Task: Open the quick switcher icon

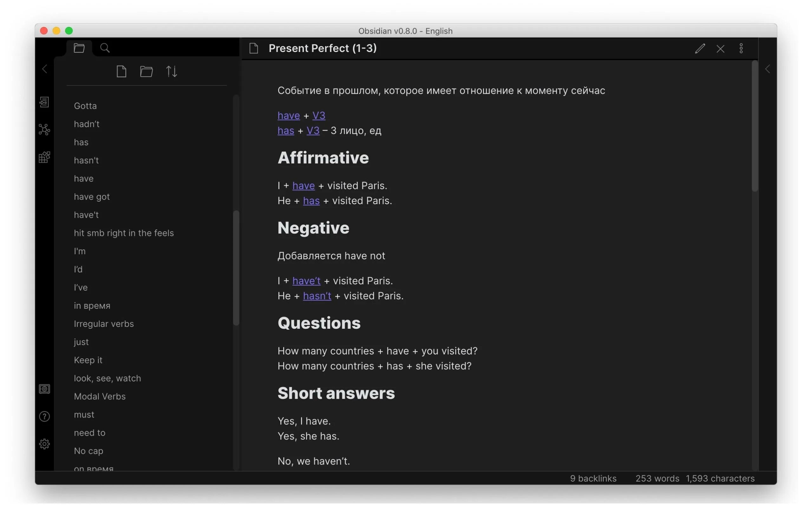Action: pyautogui.click(x=44, y=102)
